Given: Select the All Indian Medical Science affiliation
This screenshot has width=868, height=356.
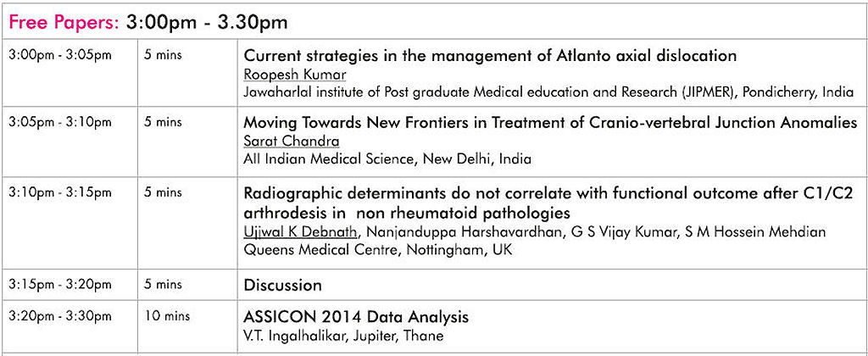Looking at the screenshot, I should click(387, 159).
